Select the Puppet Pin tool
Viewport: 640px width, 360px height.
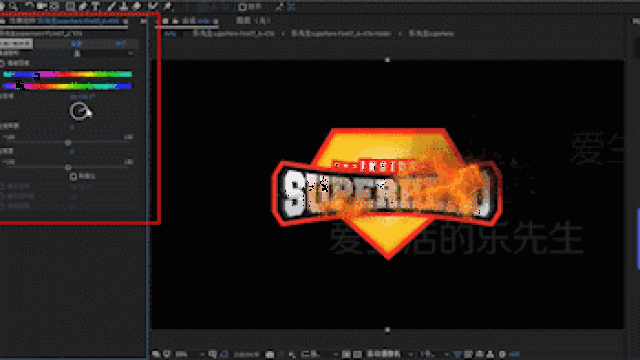coord(167,6)
